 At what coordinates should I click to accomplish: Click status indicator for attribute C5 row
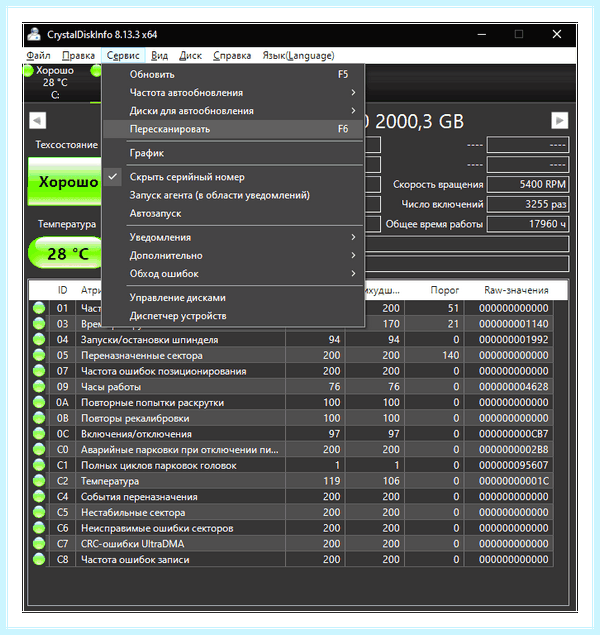(x=39, y=512)
